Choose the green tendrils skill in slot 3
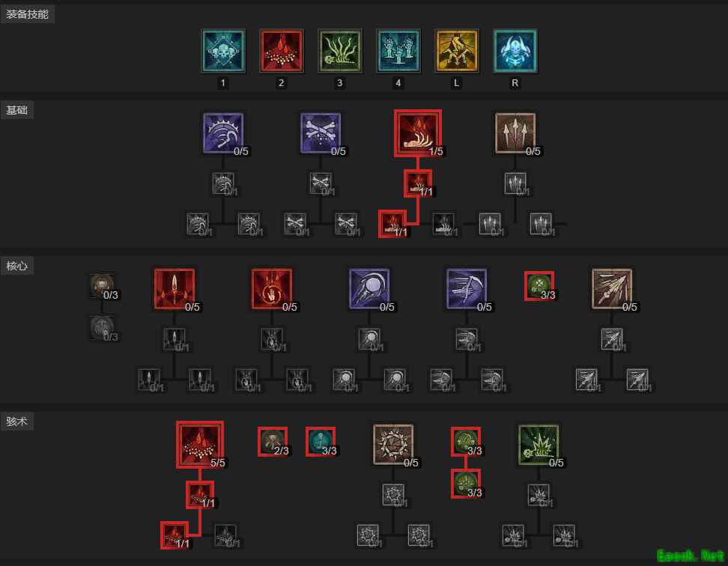 (x=340, y=51)
